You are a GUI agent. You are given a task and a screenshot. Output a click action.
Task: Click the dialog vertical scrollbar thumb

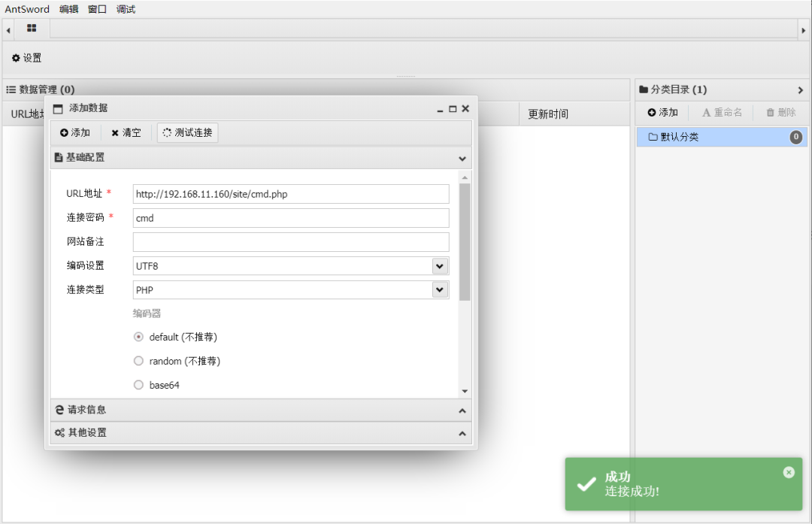[465, 242]
